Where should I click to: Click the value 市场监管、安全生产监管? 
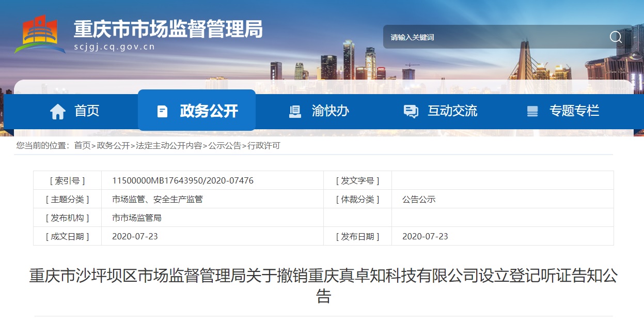coord(158,199)
